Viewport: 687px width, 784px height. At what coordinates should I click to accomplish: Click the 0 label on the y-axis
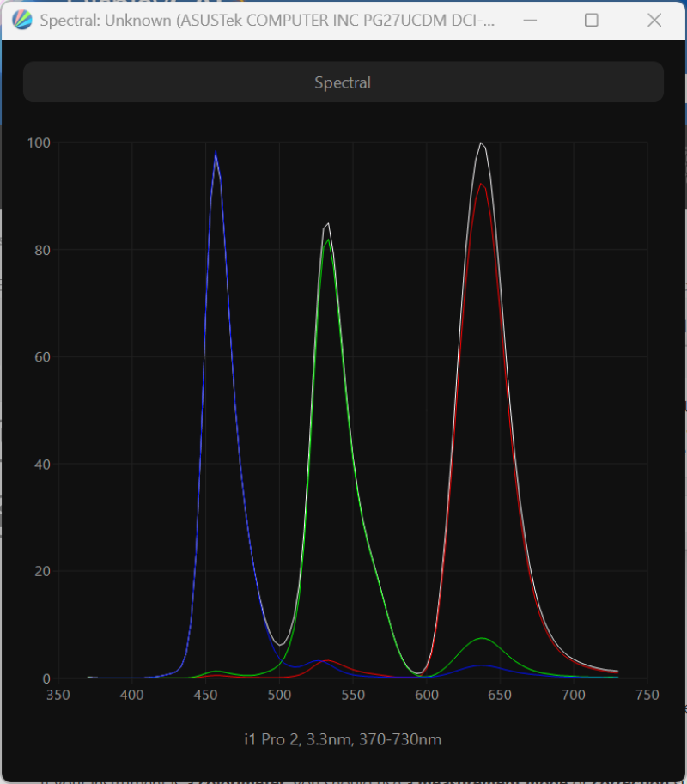click(x=46, y=678)
